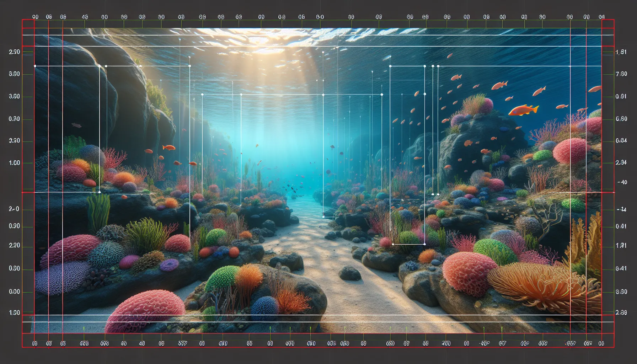Click the 2.20 left ruler label
637x364 pixels.
click(x=14, y=246)
